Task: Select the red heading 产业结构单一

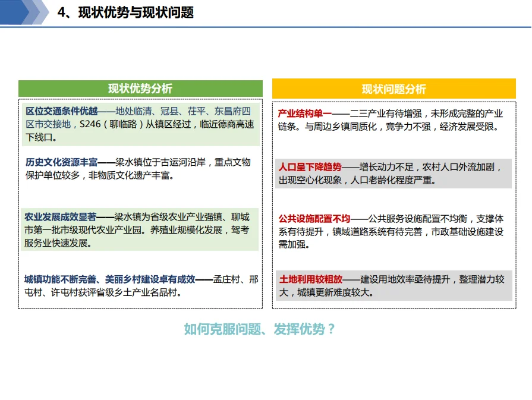Action: tap(305, 114)
